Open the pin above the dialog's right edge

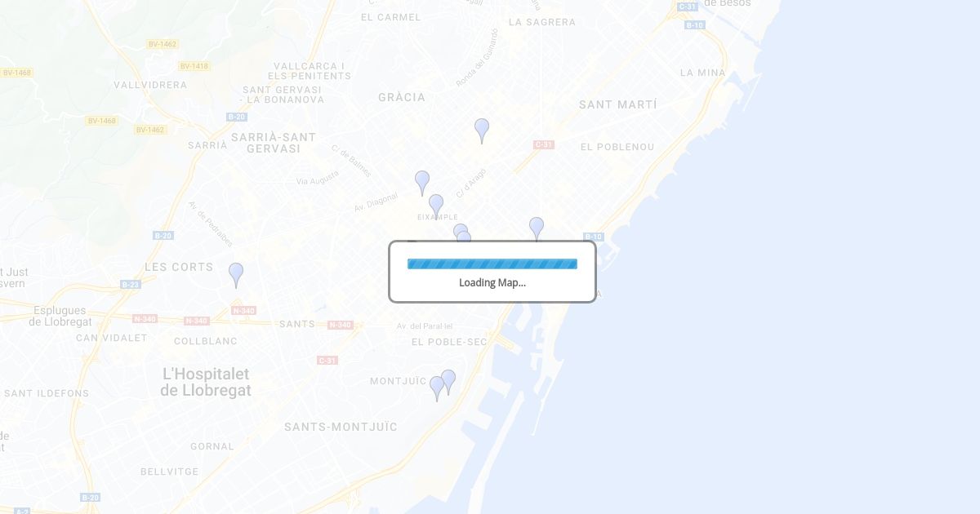pos(537,228)
